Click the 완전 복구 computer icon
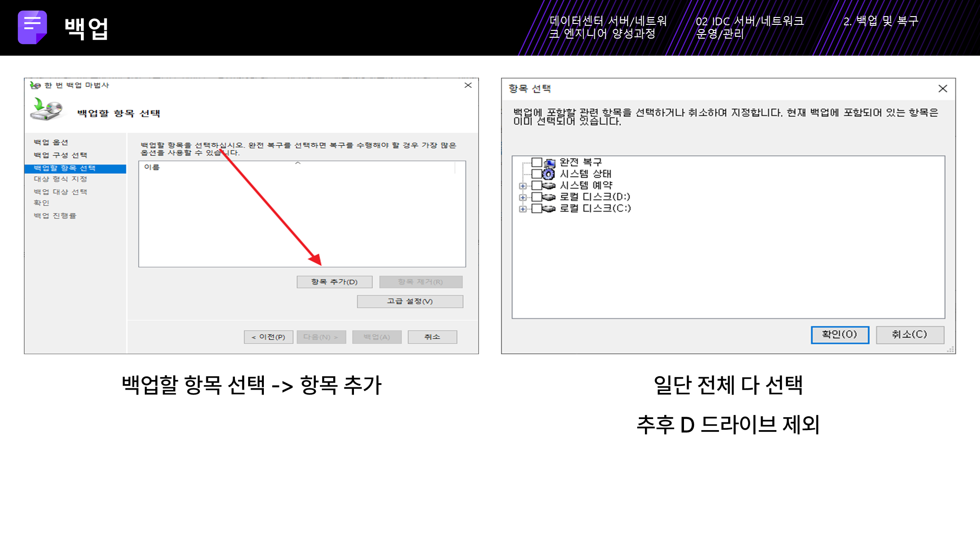This screenshot has height=552, width=980. coord(549,163)
